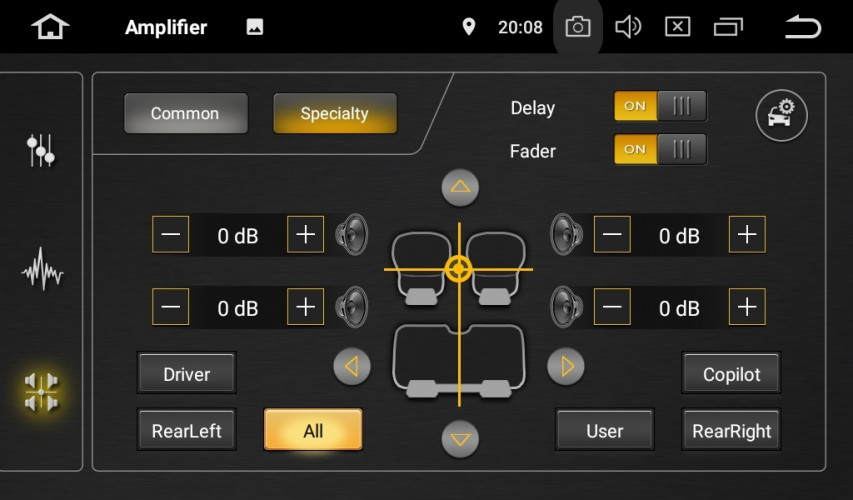Select the RearRight position preset
The image size is (853, 500).
tap(732, 431)
